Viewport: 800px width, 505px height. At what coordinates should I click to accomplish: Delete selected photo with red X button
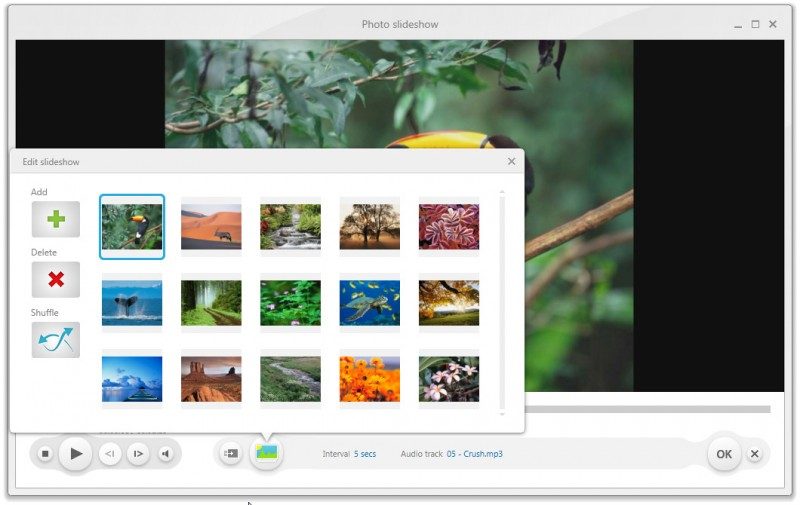coord(56,280)
